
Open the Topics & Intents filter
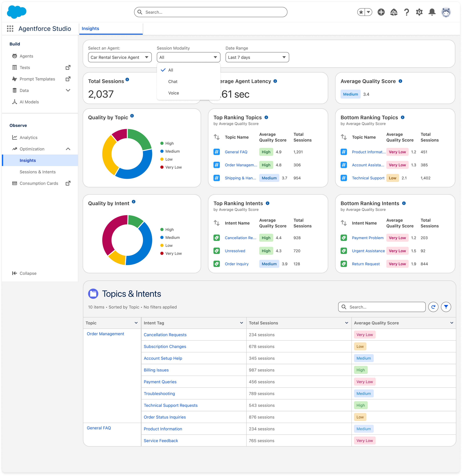tap(446, 307)
